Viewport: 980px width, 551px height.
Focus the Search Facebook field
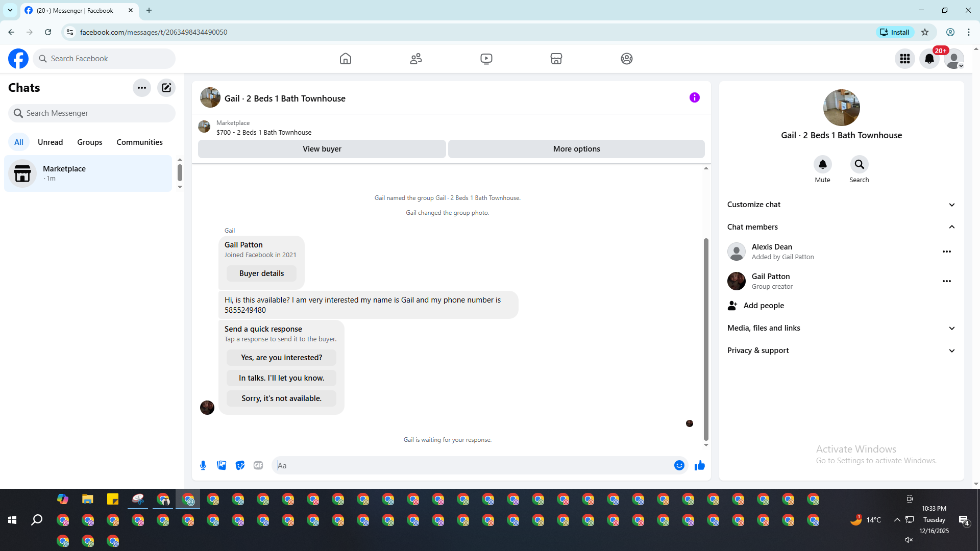(x=104, y=59)
